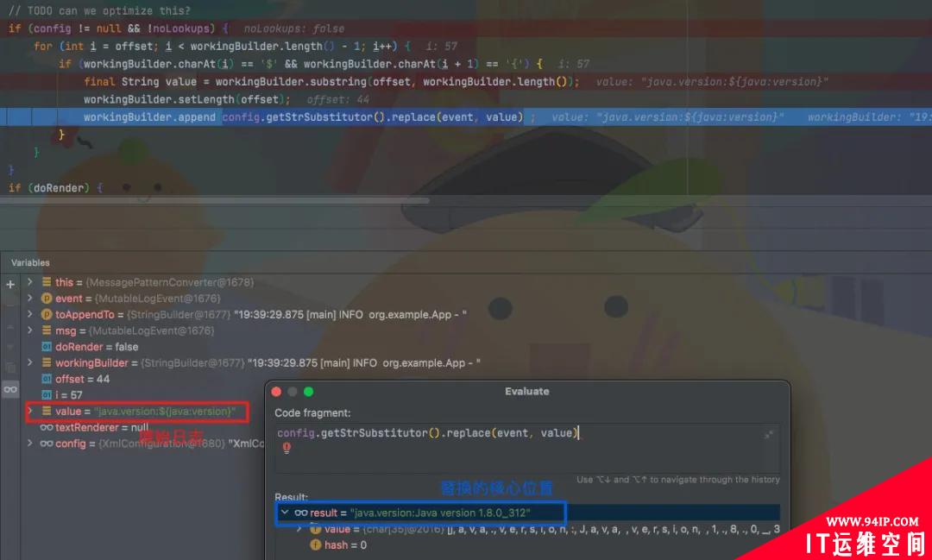Click the primitive icon beside doRender

[47, 347]
